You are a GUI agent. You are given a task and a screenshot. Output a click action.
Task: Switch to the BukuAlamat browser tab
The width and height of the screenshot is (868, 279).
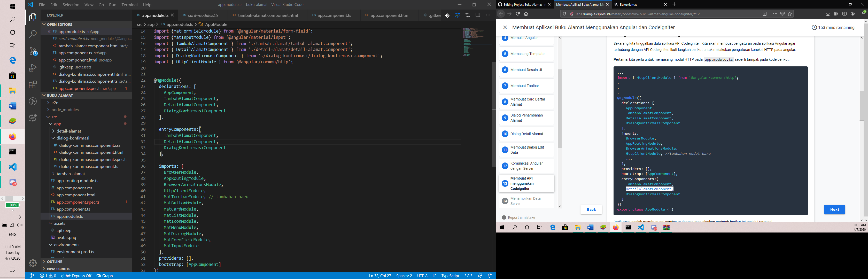coord(640,4)
